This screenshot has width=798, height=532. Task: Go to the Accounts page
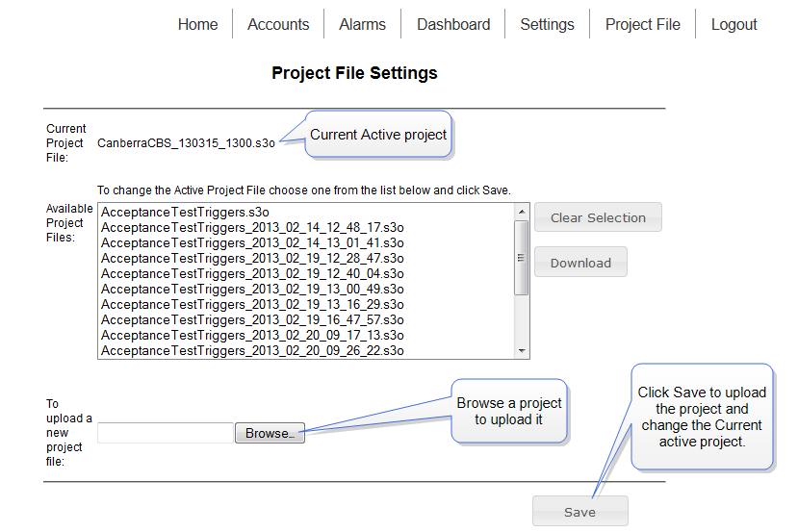278,24
